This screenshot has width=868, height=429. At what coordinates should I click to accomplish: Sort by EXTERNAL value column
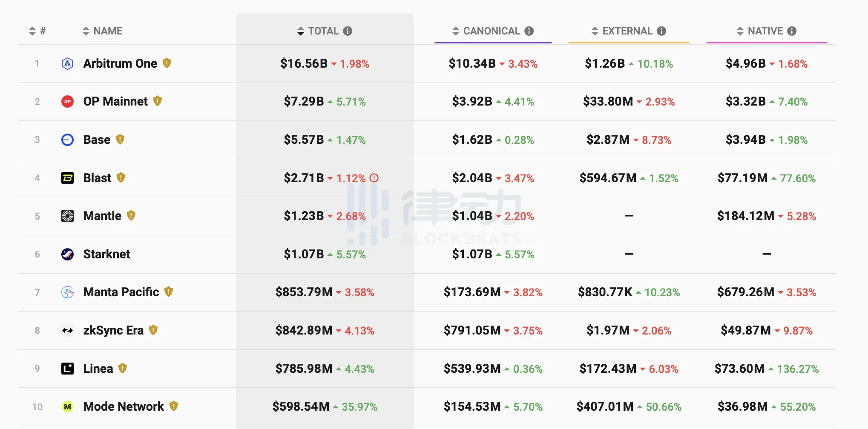pyautogui.click(x=622, y=31)
